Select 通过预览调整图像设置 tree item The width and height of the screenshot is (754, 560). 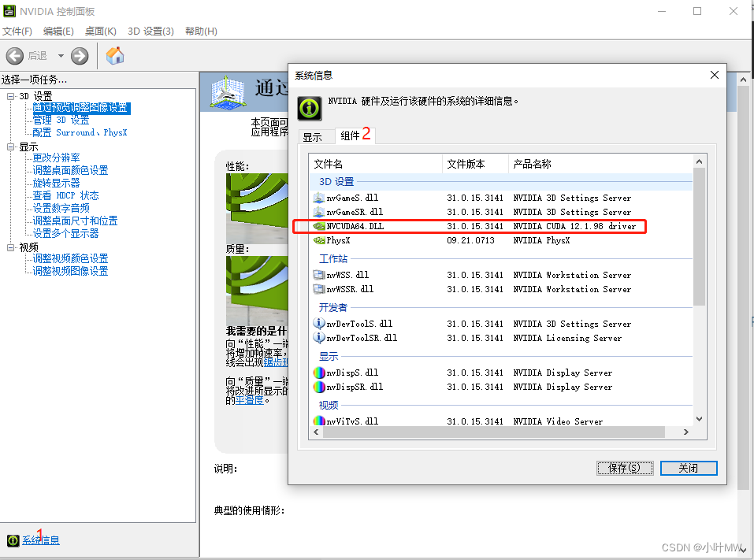80,108
